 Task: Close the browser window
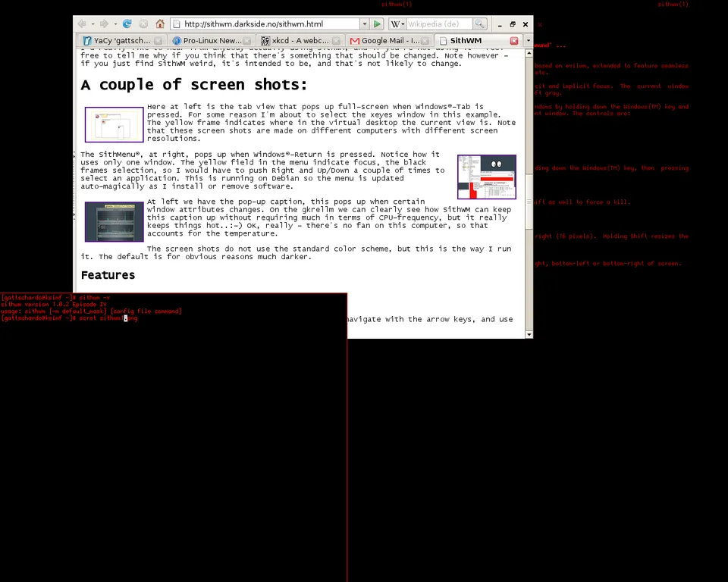(x=526, y=24)
